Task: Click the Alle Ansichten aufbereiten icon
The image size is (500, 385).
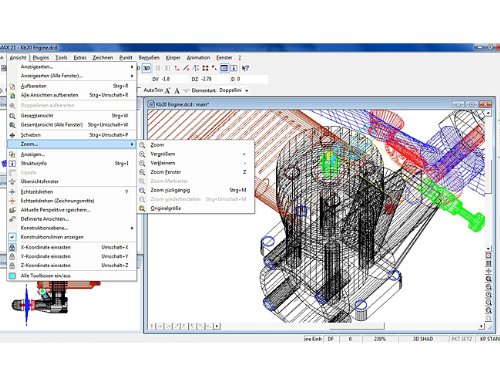Action: click(12, 95)
